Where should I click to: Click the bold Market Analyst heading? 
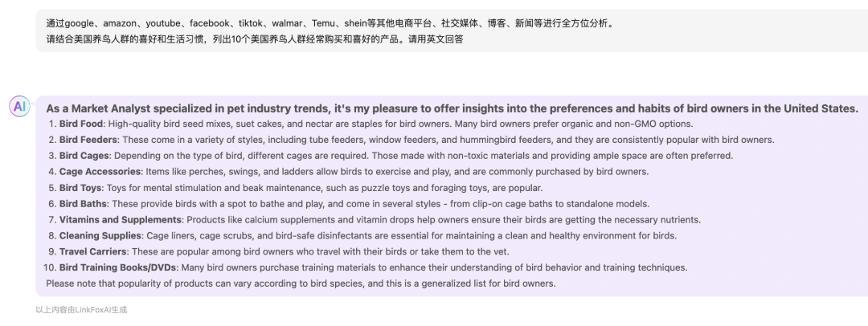click(x=452, y=108)
